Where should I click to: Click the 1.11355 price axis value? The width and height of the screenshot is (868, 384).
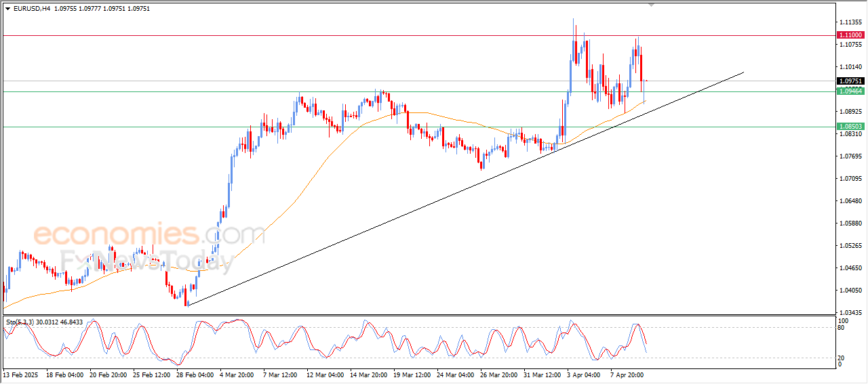point(851,22)
